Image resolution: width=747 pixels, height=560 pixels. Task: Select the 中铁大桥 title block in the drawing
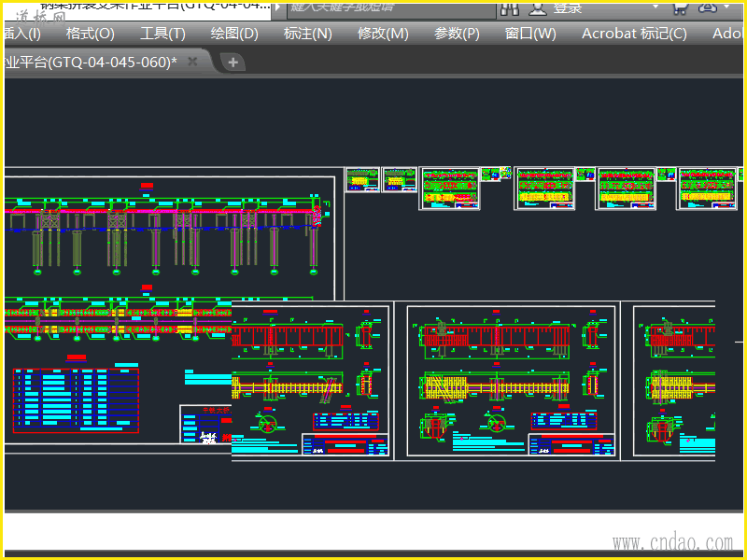[x=205, y=425]
